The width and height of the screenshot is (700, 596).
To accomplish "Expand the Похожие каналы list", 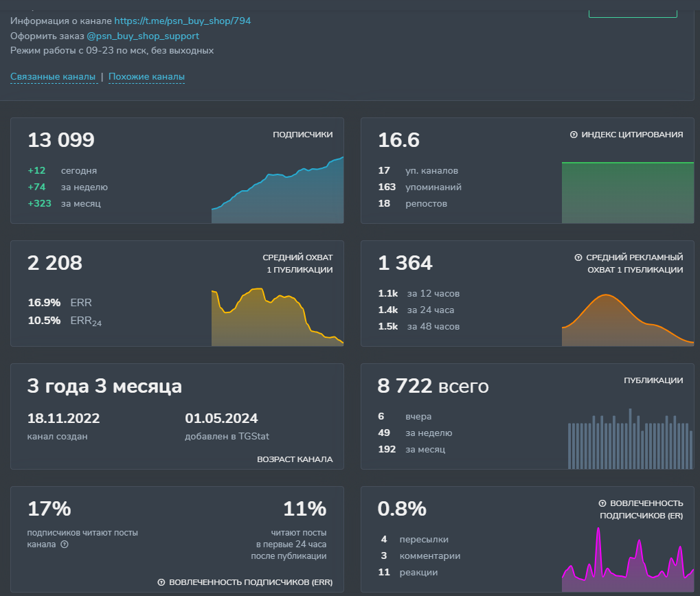I will [146, 77].
